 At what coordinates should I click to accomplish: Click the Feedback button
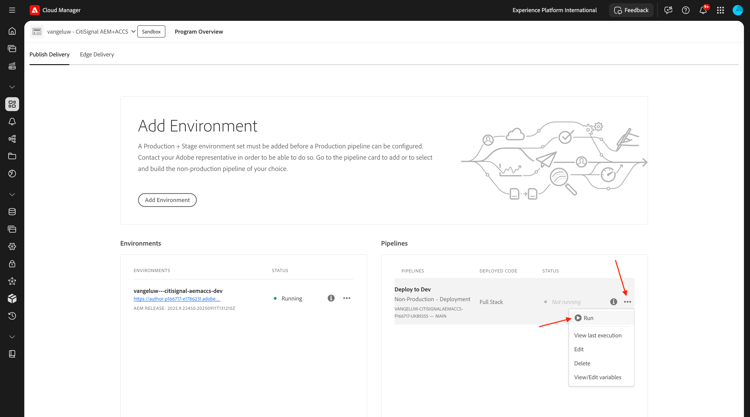(x=631, y=10)
